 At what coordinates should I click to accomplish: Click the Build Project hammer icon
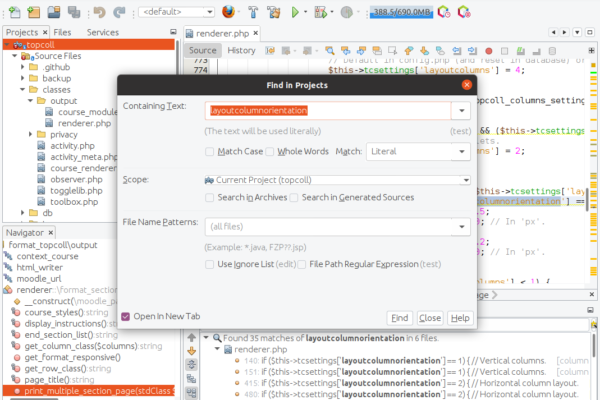click(253, 12)
